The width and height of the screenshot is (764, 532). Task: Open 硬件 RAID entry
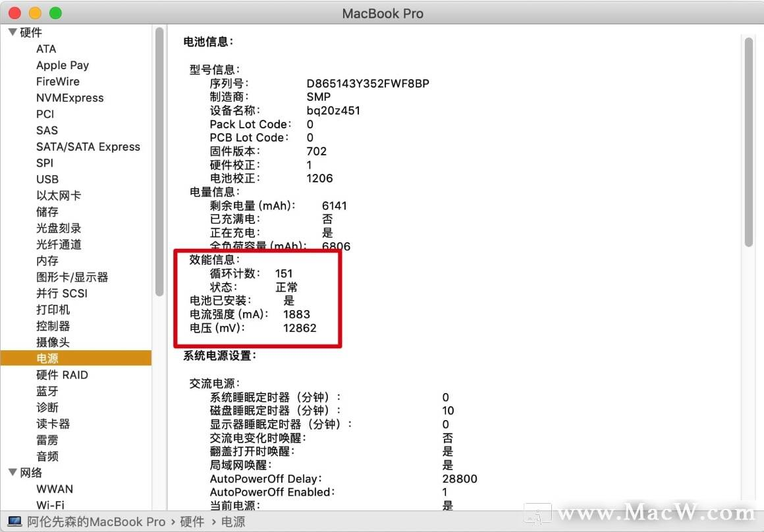(x=62, y=375)
